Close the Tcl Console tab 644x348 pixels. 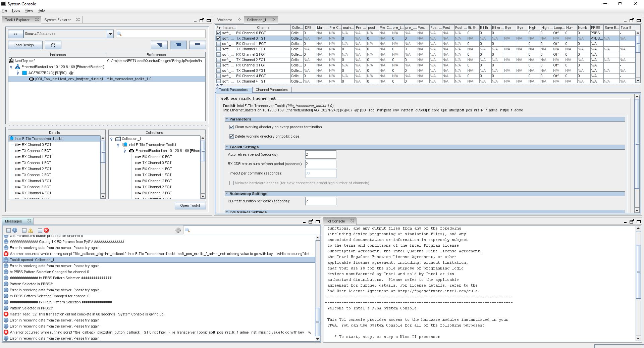pos(352,221)
